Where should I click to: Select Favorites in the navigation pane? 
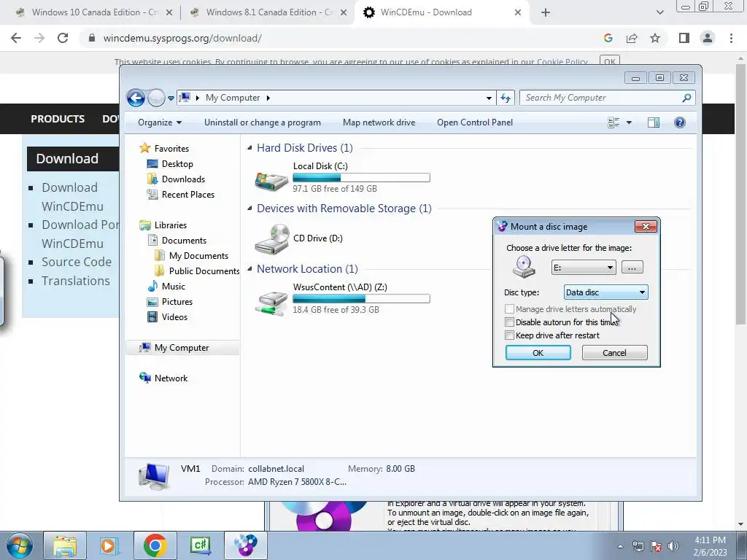pyautogui.click(x=164, y=149)
